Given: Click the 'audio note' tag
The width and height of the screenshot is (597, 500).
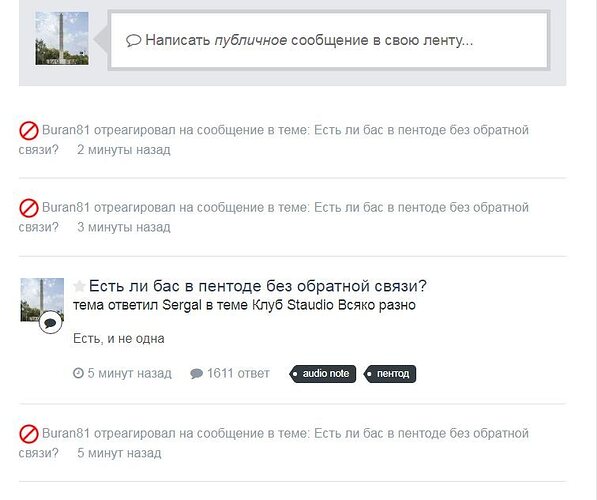Looking at the screenshot, I should click(323, 374).
